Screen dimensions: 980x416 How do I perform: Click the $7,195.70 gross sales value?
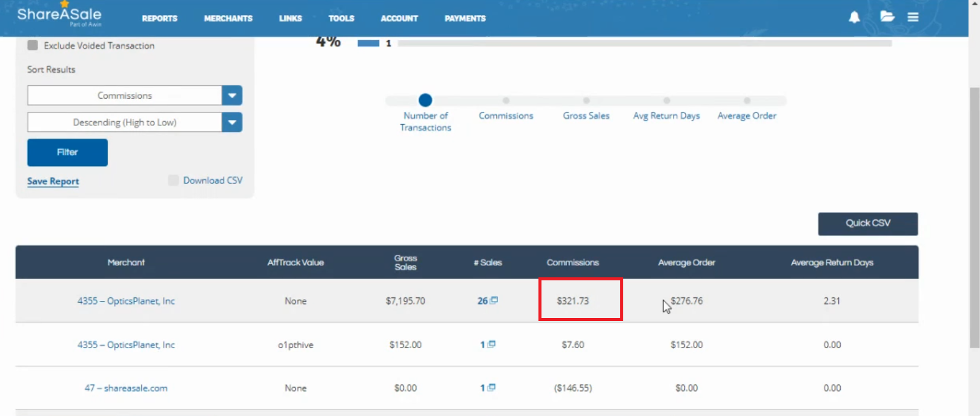[405, 301]
